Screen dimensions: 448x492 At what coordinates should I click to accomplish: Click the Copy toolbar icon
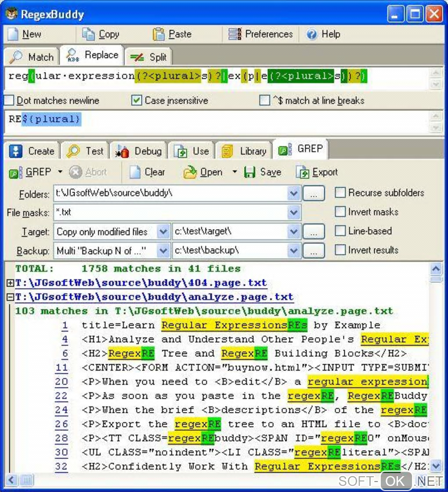pyautogui.click(x=88, y=34)
